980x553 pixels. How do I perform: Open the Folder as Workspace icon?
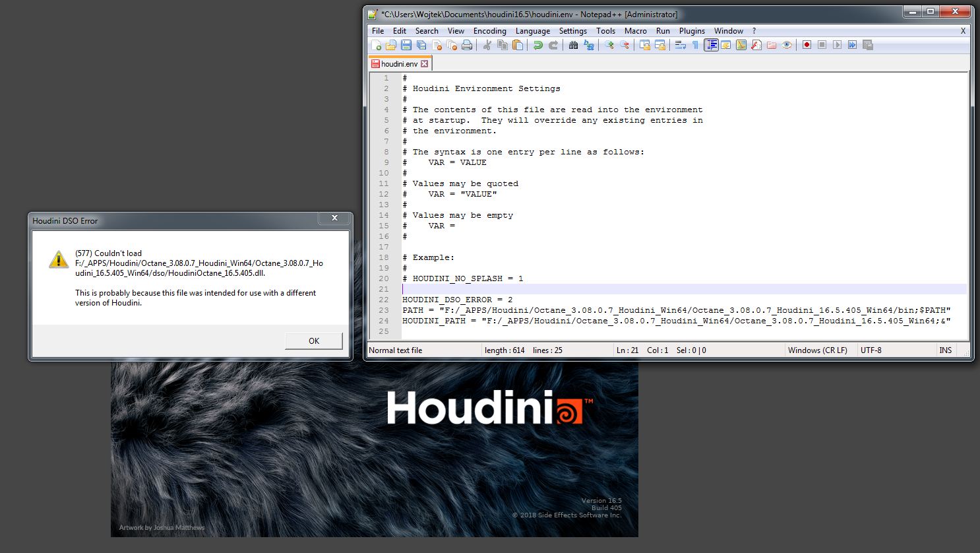coord(772,45)
